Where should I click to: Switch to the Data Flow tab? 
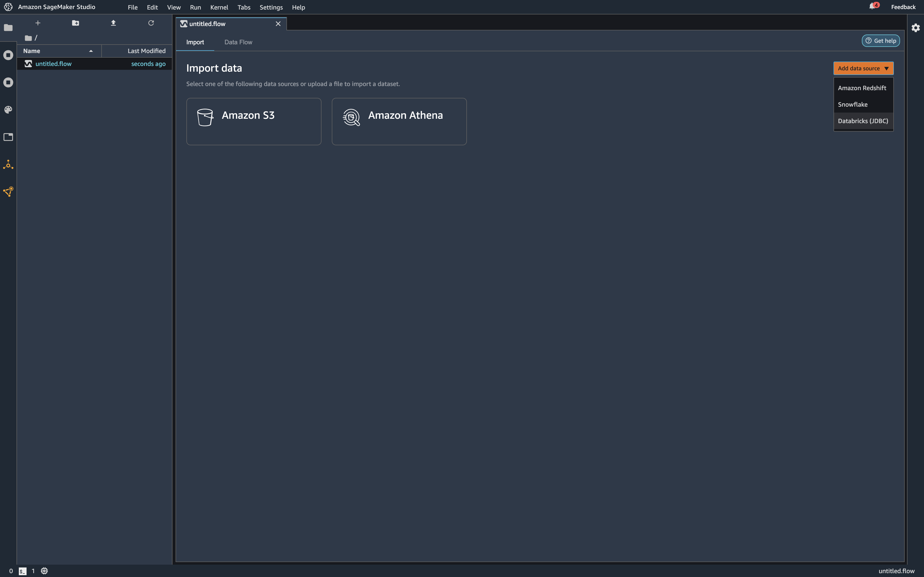click(x=238, y=42)
